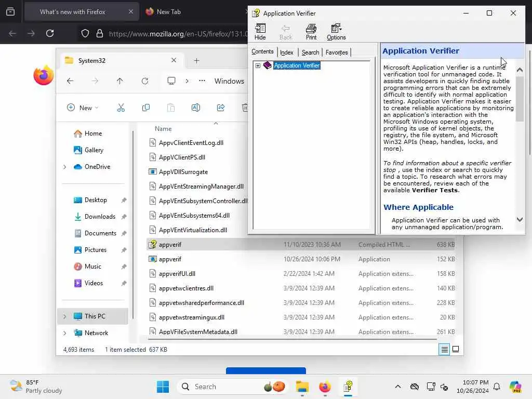Click the Hide toolbar button in Application Verifier
Image resolution: width=532 pixels, height=399 pixels.
(x=260, y=32)
